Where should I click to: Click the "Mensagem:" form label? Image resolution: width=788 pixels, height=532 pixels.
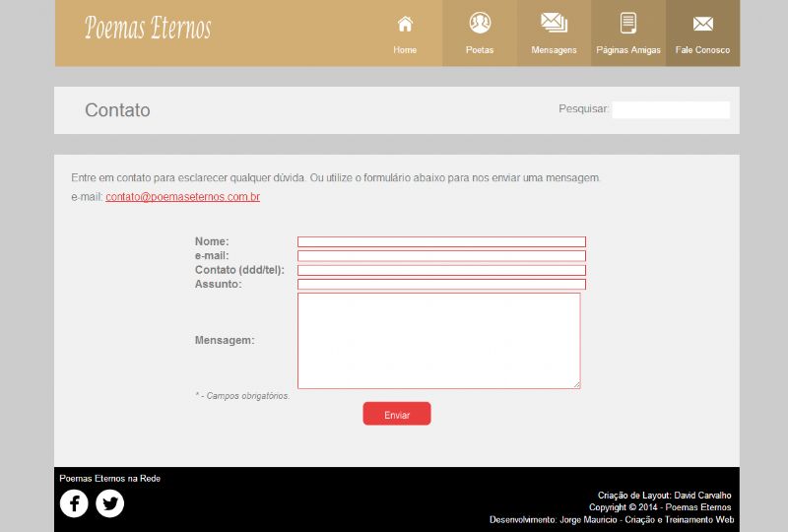225,341
